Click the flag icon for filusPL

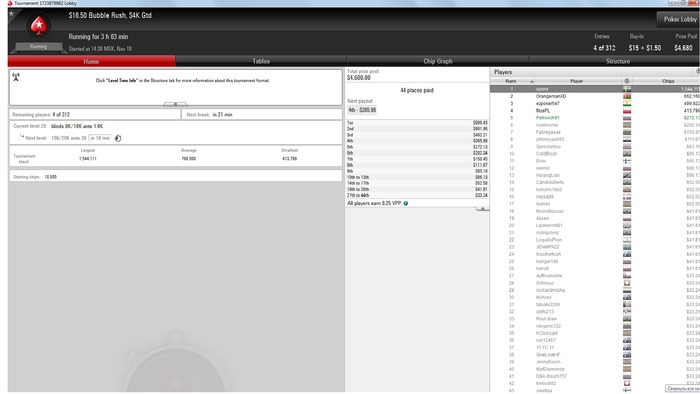627,111
